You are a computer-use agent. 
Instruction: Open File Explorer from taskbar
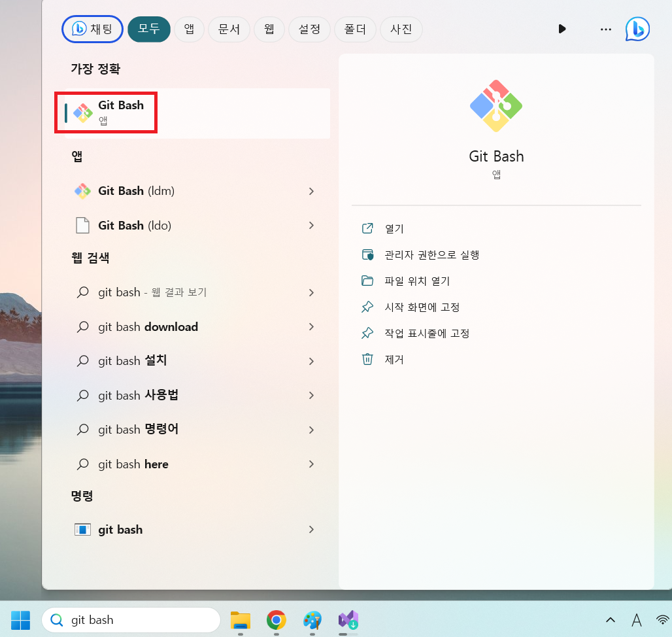(241, 620)
